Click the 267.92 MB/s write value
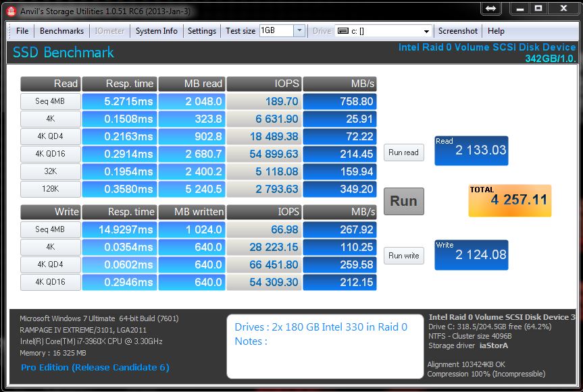 pos(340,229)
